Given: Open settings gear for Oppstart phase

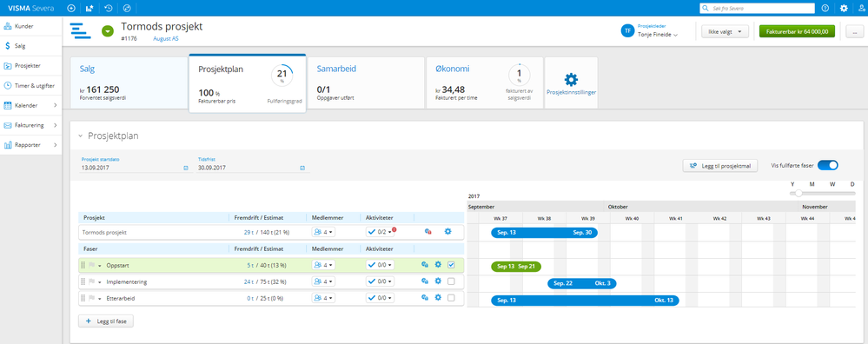Looking at the screenshot, I should [437, 265].
